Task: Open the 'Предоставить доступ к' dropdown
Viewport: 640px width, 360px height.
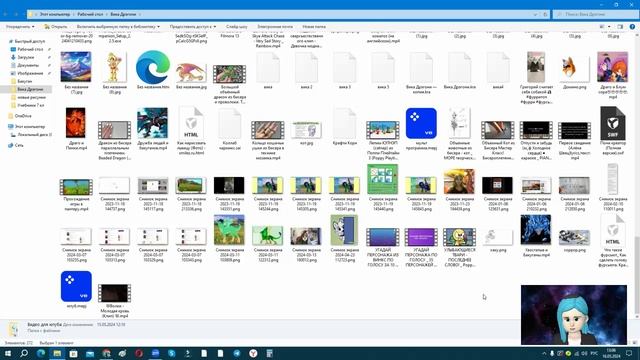Action: [x=193, y=27]
